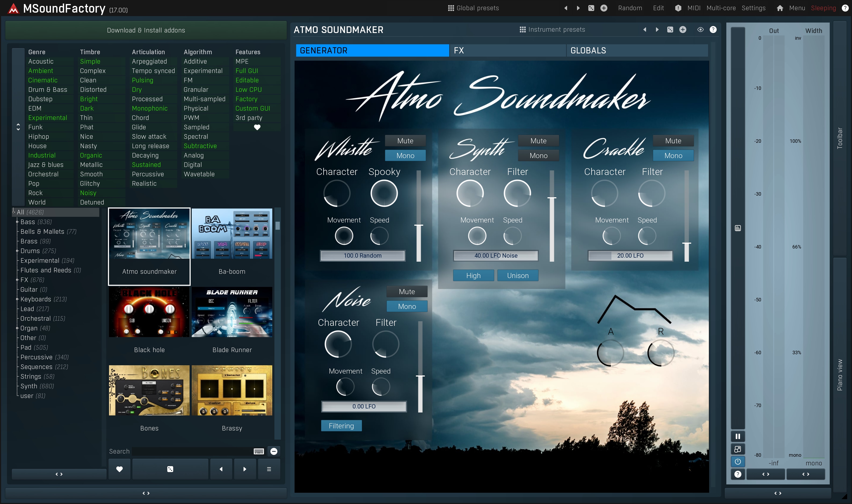
Task: Open the hamburger menu below the preset browser
Action: tap(269, 469)
